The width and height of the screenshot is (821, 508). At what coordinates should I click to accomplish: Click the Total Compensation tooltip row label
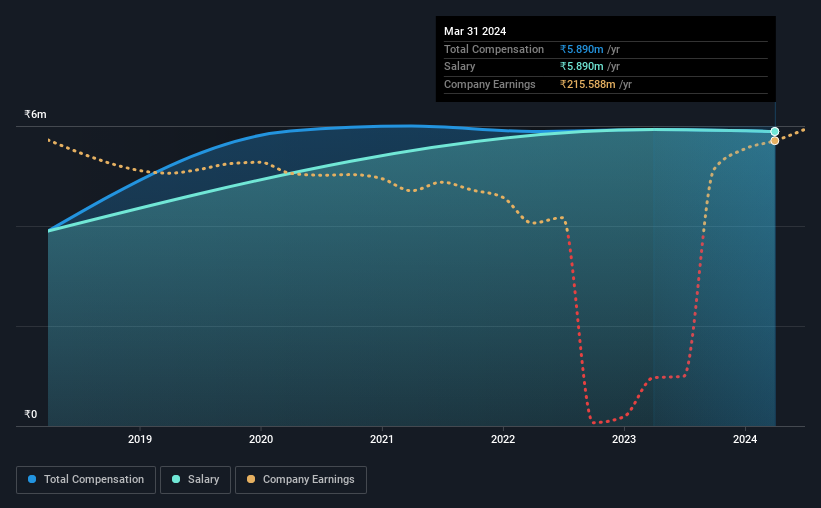pyautogui.click(x=494, y=49)
